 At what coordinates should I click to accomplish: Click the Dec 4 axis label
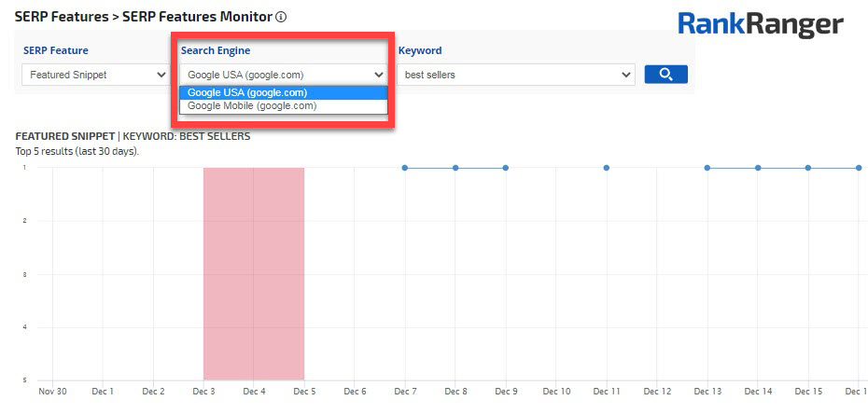[255, 392]
